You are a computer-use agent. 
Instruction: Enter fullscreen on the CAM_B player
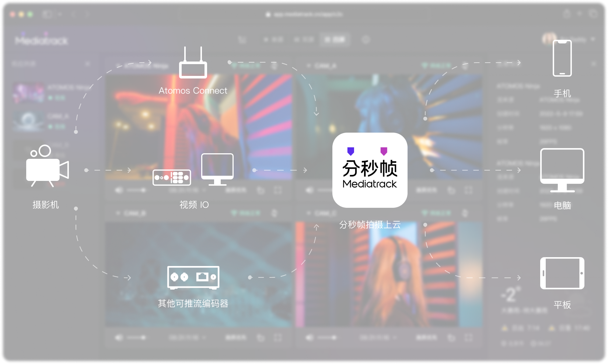tap(278, 337)
